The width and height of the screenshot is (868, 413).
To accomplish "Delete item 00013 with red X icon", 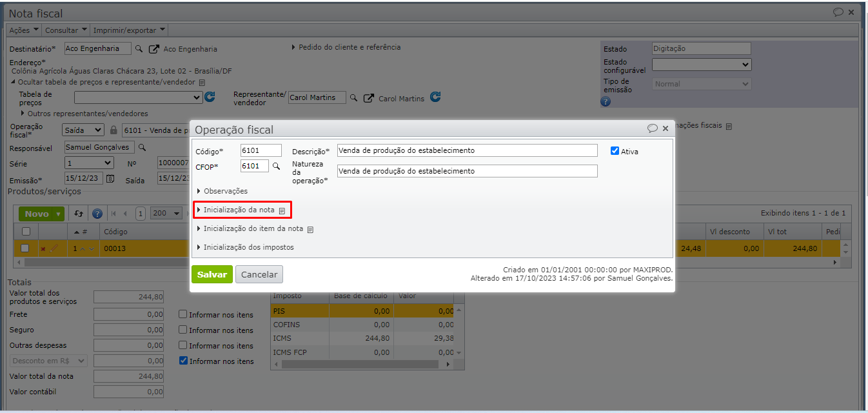I will [x=43, y=248].
